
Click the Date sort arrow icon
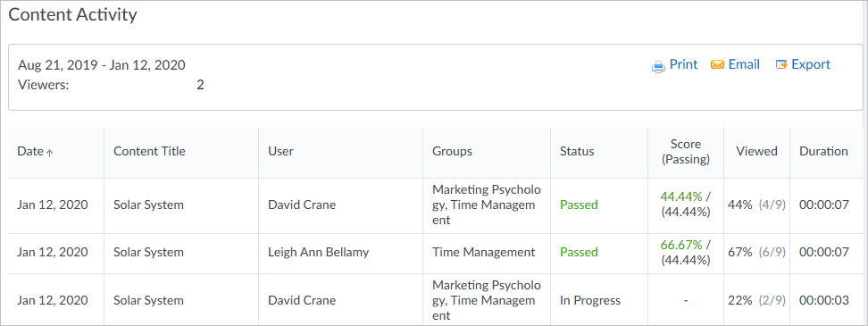point(49,152)
